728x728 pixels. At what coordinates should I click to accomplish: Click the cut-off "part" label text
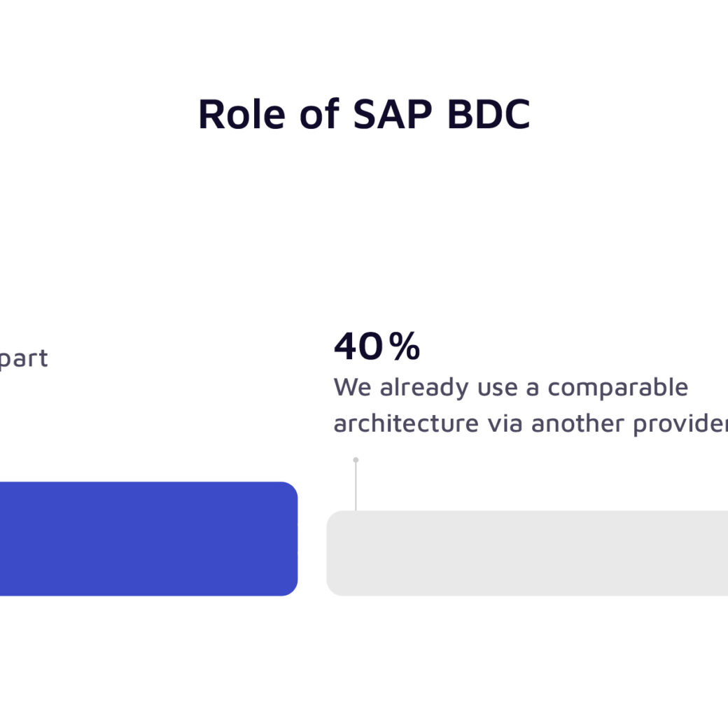point(24,358)
